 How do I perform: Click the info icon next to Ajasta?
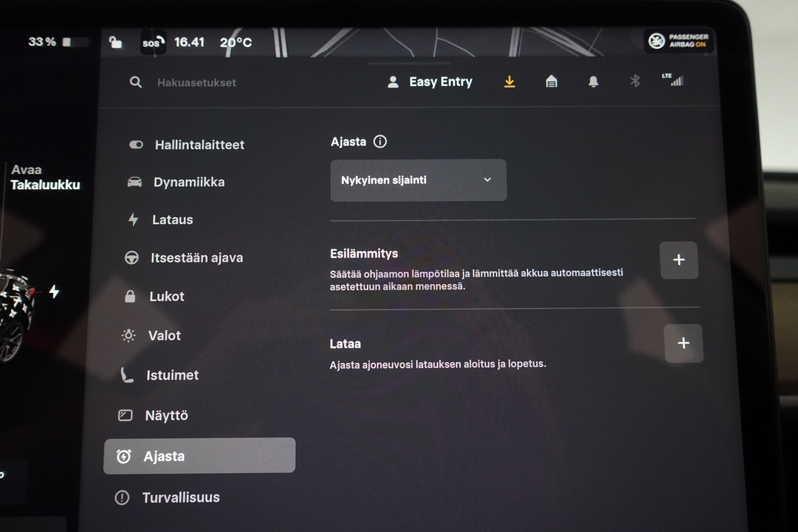[380, 142]
